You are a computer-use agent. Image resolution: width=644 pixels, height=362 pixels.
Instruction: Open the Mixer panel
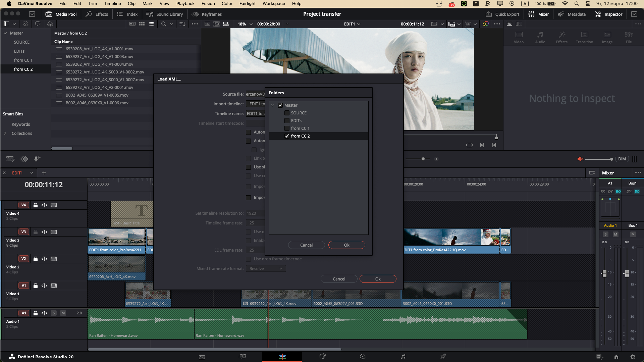click(539, 14)
